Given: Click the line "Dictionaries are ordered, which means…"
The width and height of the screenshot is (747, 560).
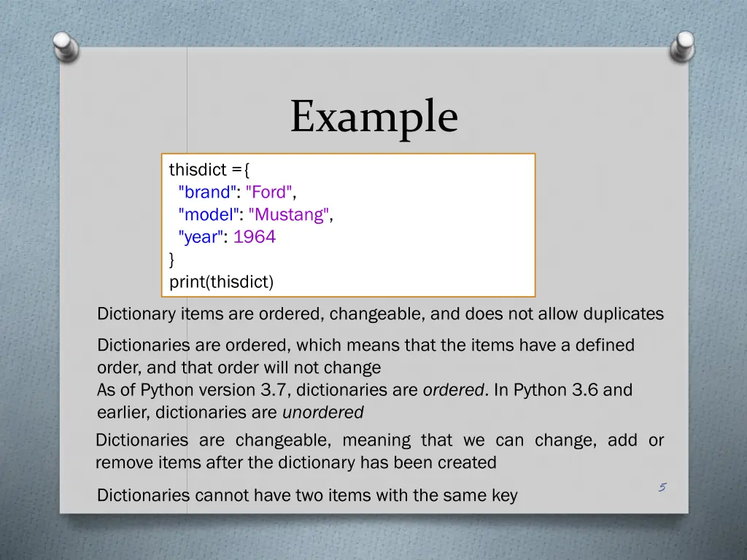Looking at the screenshot, I should pos(365,345).
